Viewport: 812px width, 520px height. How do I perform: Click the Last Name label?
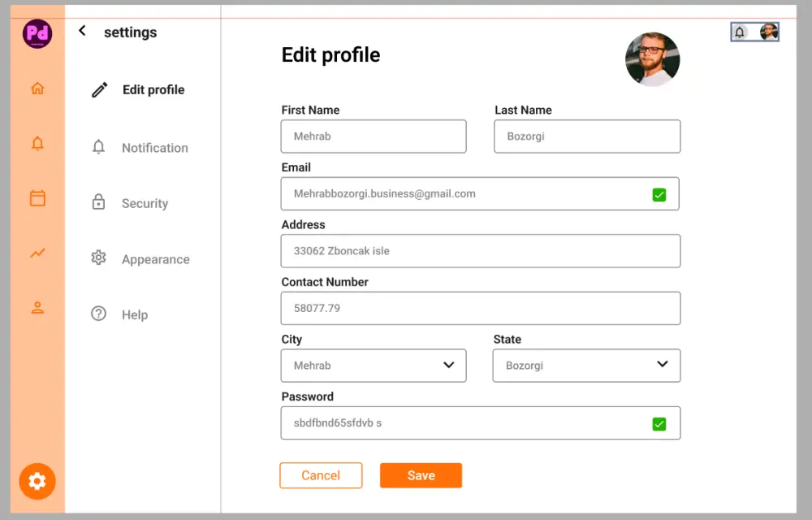[523, 110]
